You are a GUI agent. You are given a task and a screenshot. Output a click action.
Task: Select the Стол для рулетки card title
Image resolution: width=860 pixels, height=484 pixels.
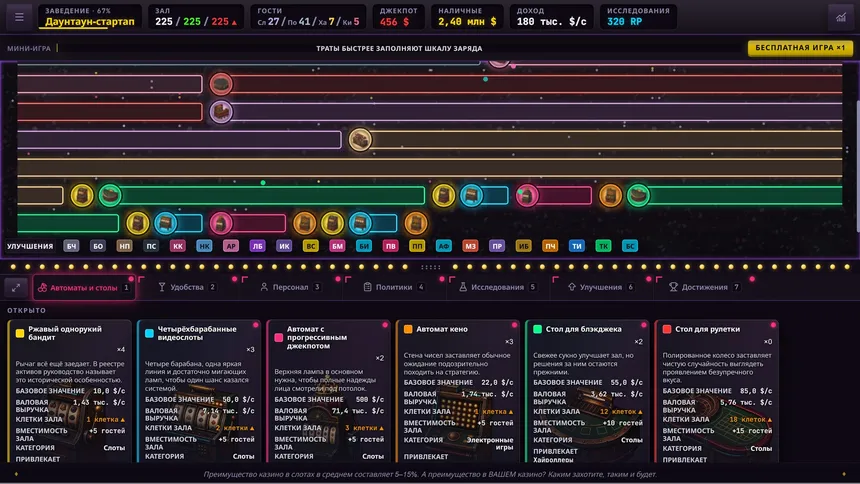coord(707,329)
